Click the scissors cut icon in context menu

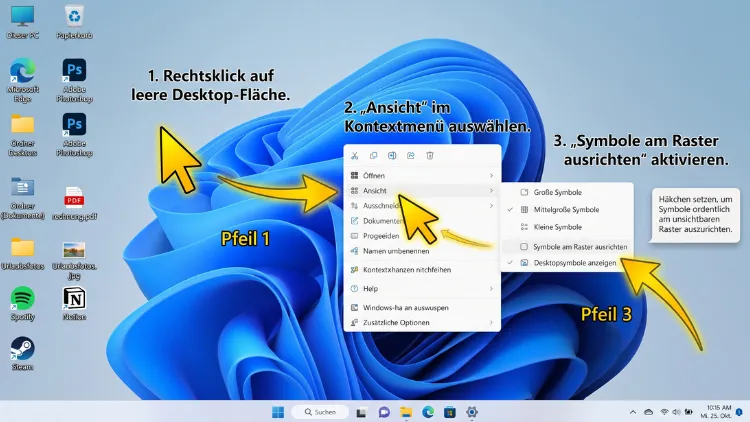(x=354, y=155)
